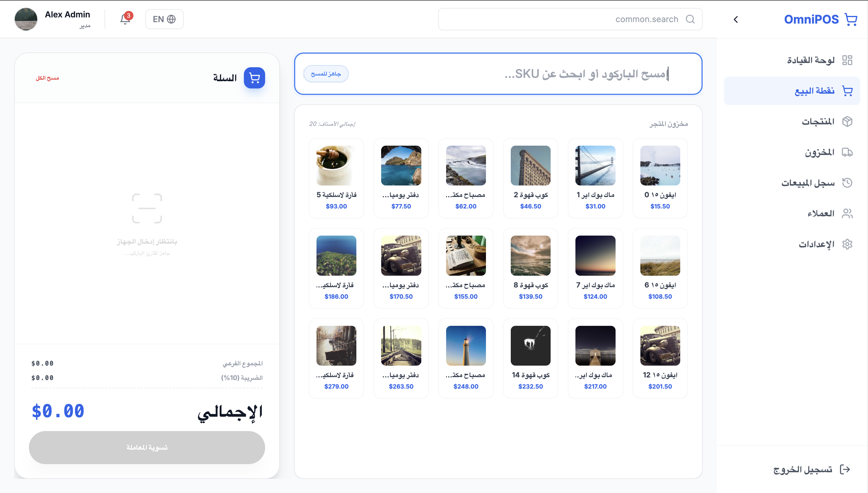Switch to نقطة البيع in the sidebar
This screenshot has width=868, height=493.
click(815, 91)
